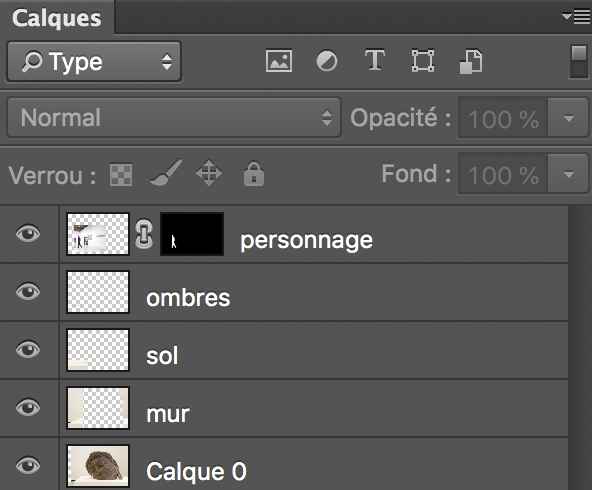Screen dimensions: 592x490
Task: Filter for type layers T icon
Action: point(375,60)
